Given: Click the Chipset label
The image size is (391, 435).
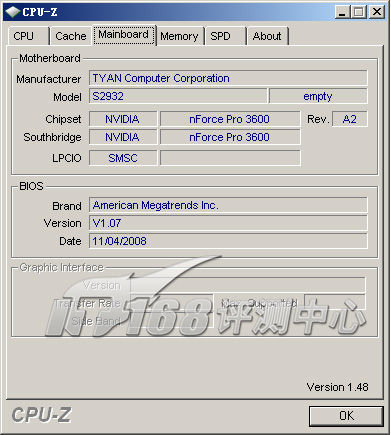Looking at the screenshot, I should (x=63, y=119).
